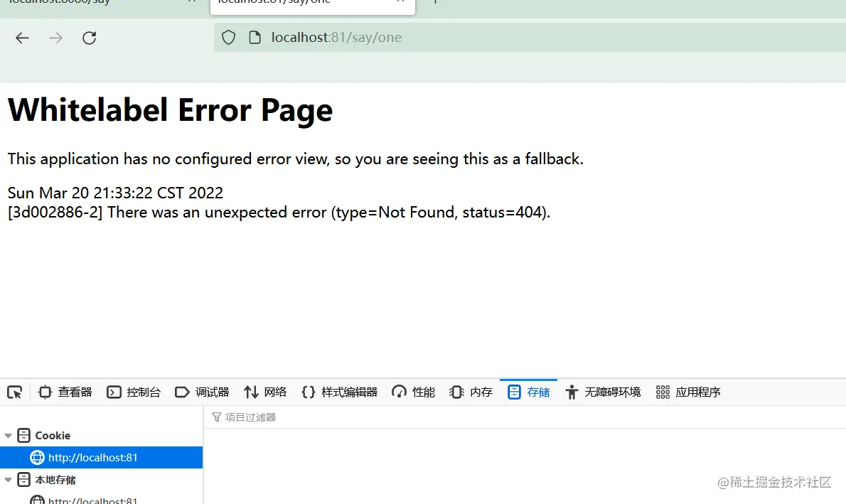Viewport: 846px width, 504px height.
Task: Switch to the 控制台 console tab
Action: point(133,392)
